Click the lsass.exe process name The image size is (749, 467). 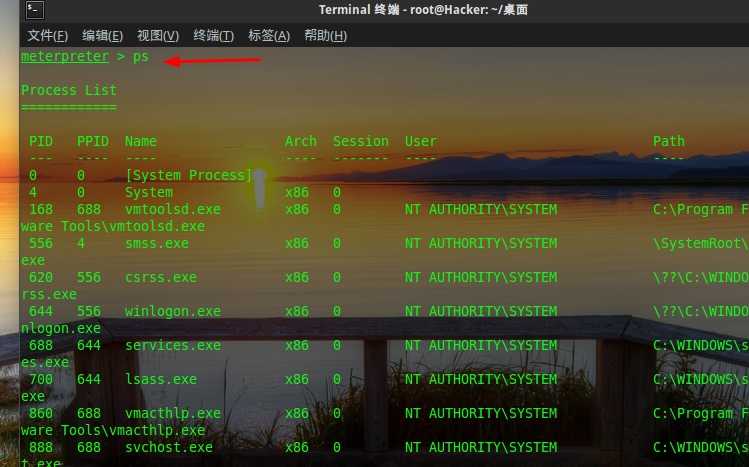[x=161, y=379]
